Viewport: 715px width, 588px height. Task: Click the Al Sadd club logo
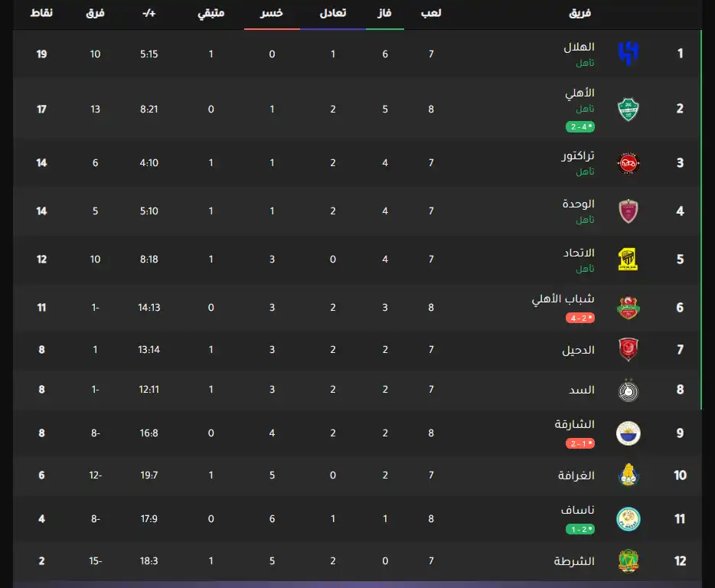click(x=628, y=390)
